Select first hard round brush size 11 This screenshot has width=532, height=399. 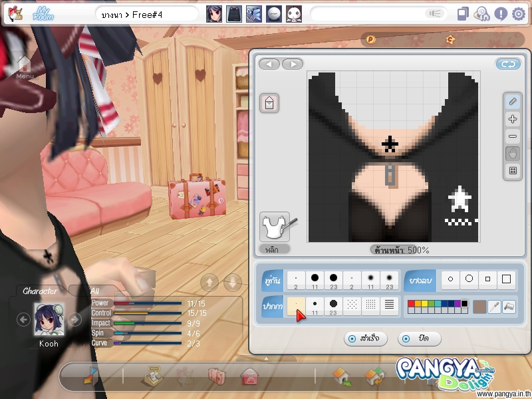(x=315, y=280)
